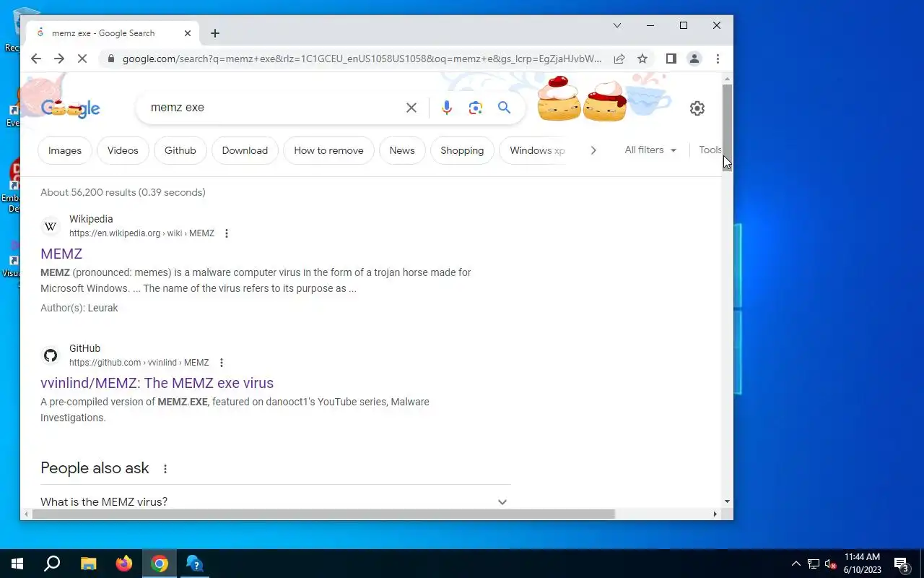Show hidden system tray icons
This screenshot has width=924, height=578.
[x=796, y=564]
